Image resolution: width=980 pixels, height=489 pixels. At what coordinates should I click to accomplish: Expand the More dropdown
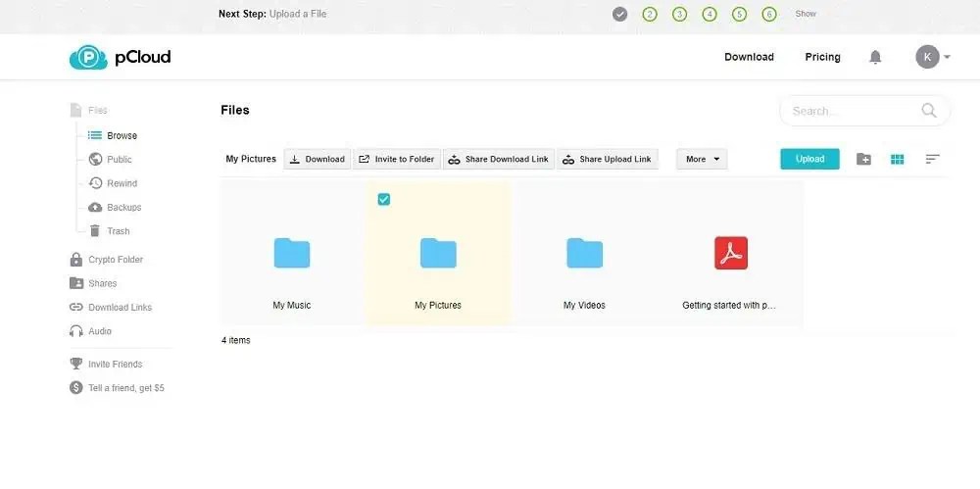point(702,159)
